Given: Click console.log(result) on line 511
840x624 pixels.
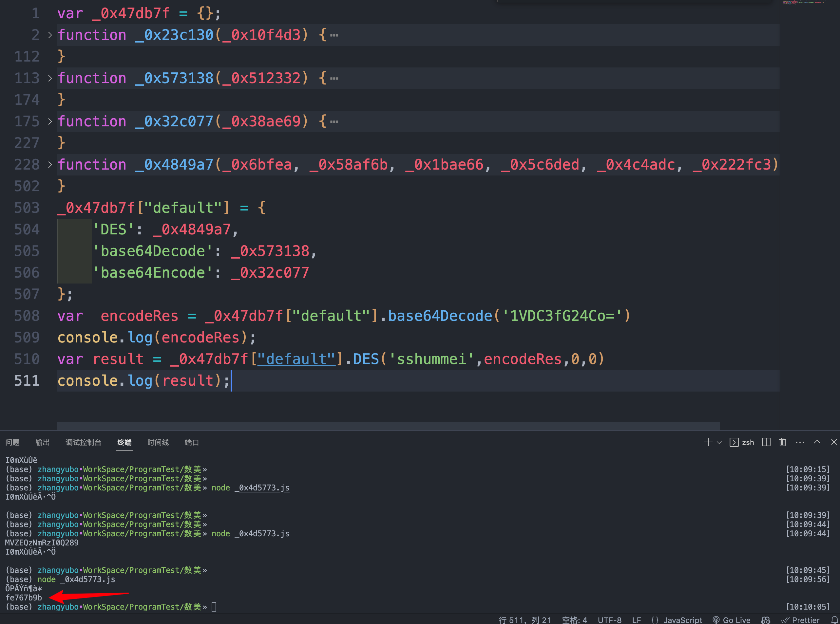Looking at the screenshot, I should pyautogui.click(x=143, y=380).
